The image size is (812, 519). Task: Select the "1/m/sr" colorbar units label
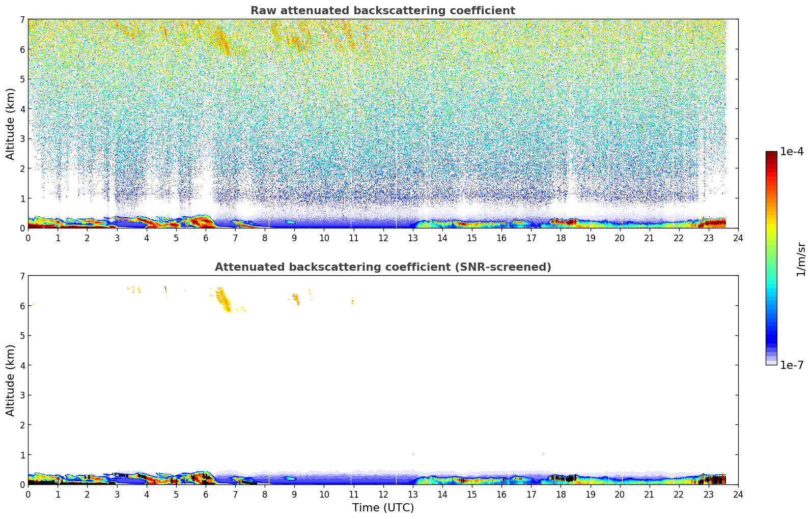[x=801, y=258]
